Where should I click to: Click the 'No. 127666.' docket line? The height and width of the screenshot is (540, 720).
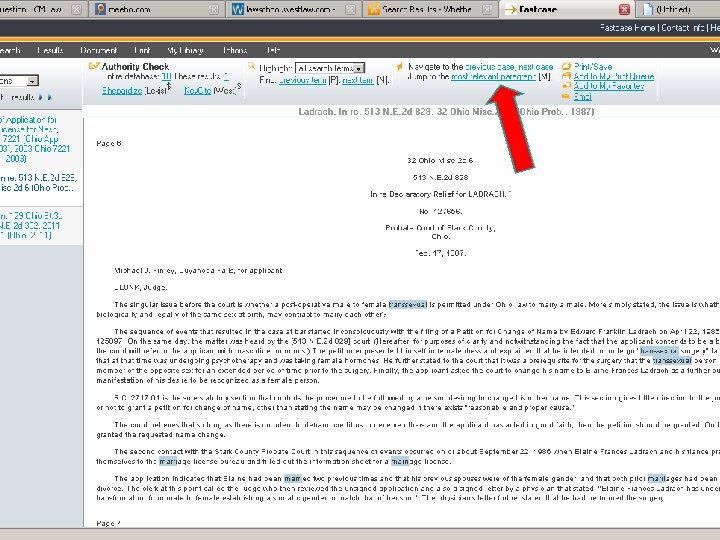tap(440, 211)
